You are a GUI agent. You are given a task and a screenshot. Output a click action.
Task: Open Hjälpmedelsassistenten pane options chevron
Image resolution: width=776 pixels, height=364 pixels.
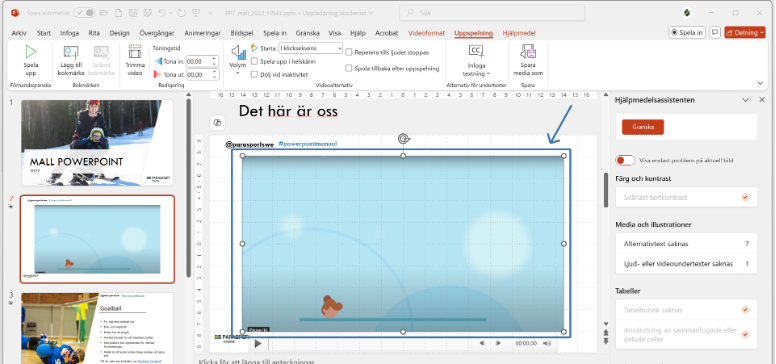[x=746, y=100]
